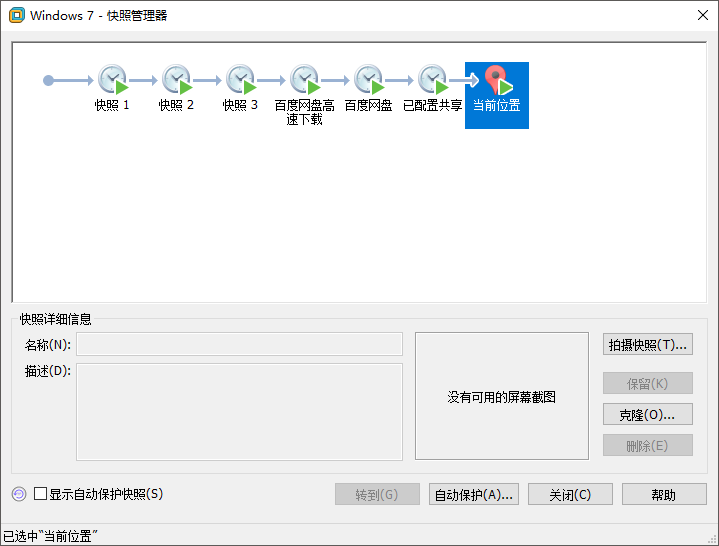Select the 百度网盘 snapshot icon
Image resolution: width=719 pixels, height=546 pixels.
pos(370,80)
